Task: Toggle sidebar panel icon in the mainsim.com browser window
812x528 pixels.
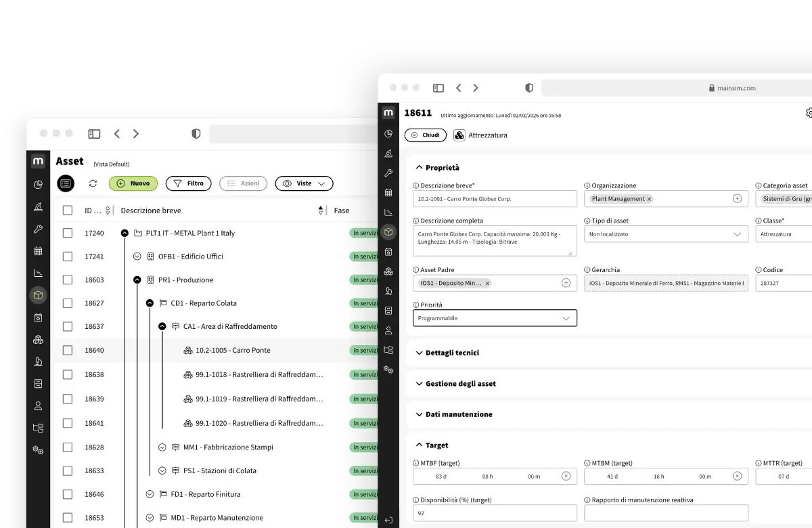Action: point(438,88)
